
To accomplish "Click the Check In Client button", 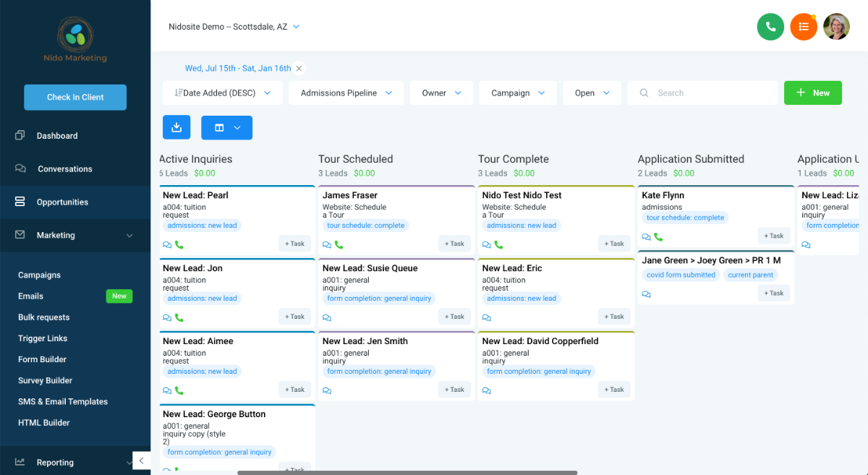I will pyautogui.click(x=75, y=98).
